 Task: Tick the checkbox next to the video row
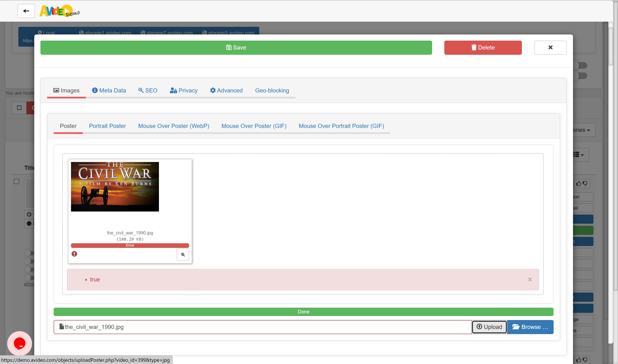coord(17,181)
